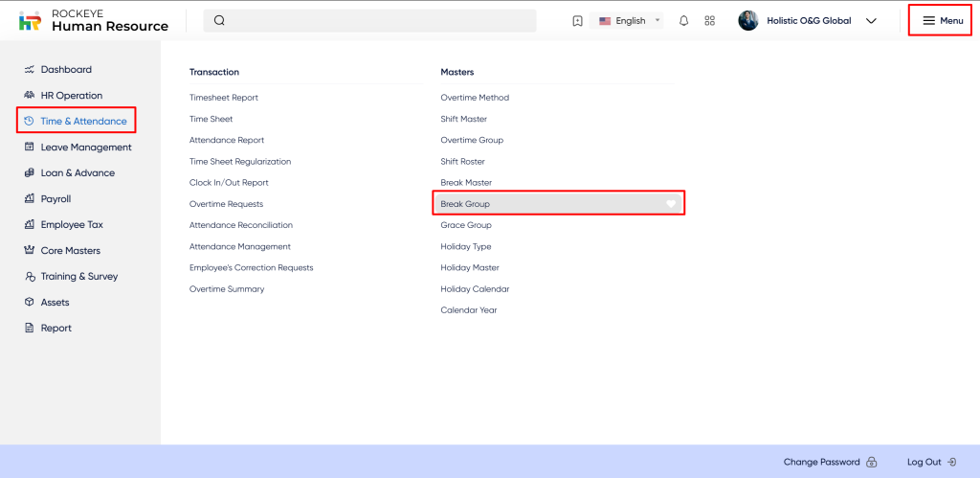The image size is (980, 478).
Task: Open the Holiday Calendar master
Action: (475, 288)
